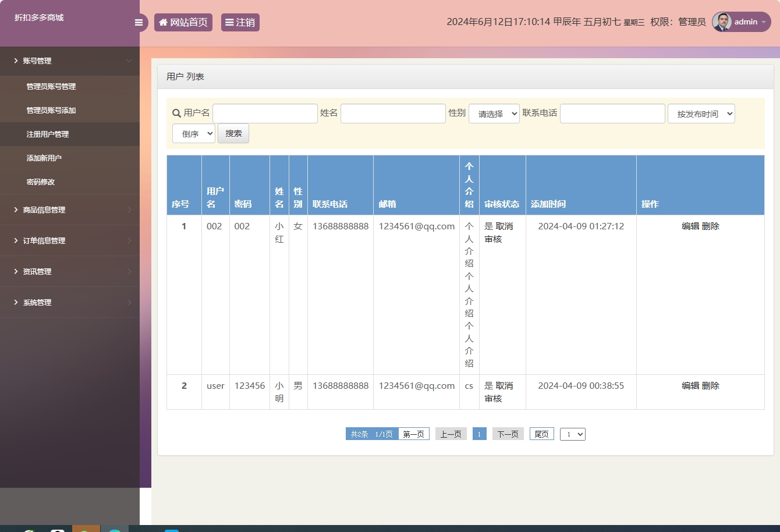Open the admin avatar picture at top right
This screenshot has width=780, height=532.
721,22
